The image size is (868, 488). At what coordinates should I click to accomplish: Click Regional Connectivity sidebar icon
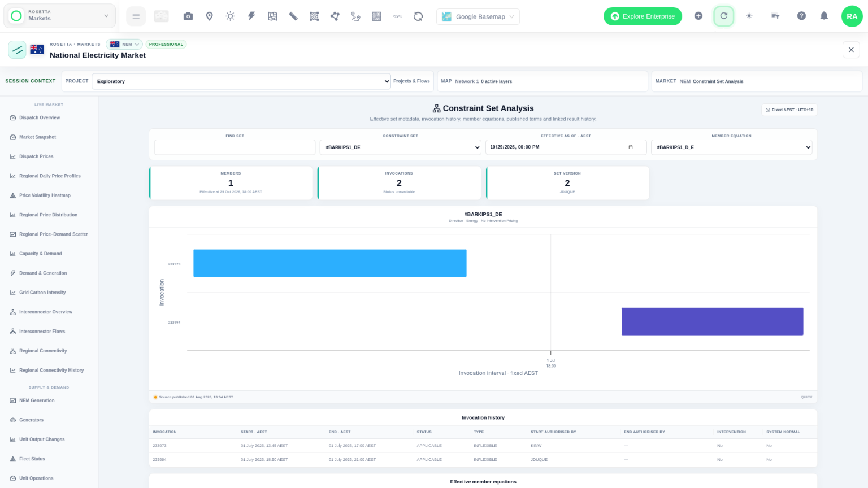click(12, 351)
